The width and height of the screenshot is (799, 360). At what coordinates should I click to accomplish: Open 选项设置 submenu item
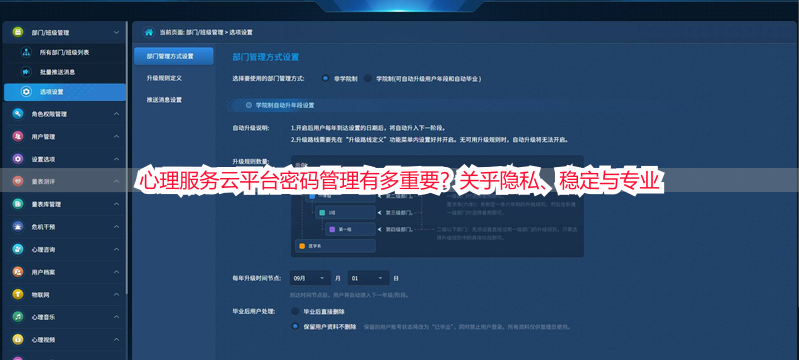coord(65,92)
